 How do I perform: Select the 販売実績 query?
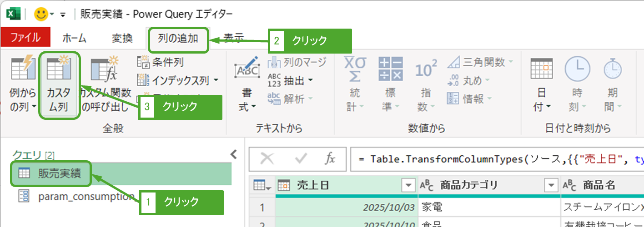click(x=60, y=173)
